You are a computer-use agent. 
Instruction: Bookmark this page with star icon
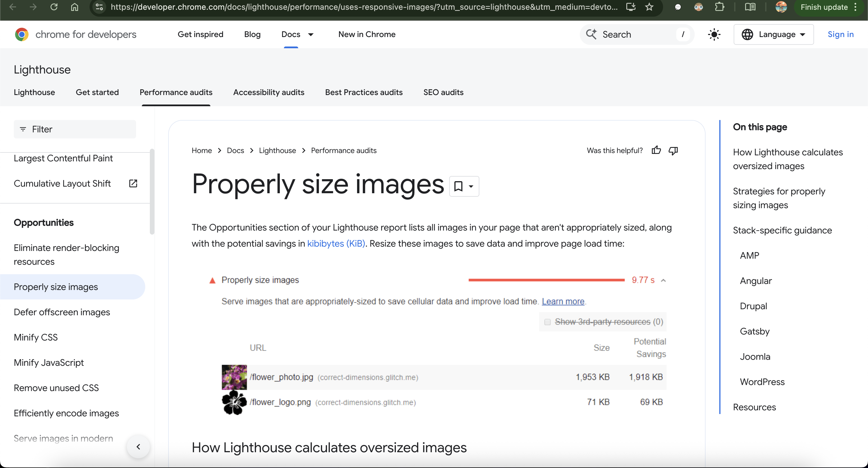[649, 7]
